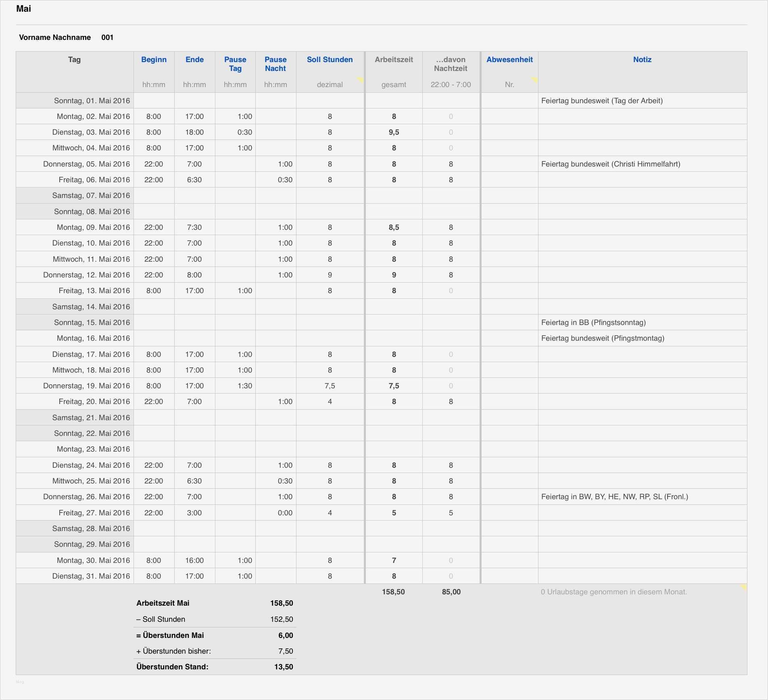This screenshot has width=768, height=700.
Task: Select the Überstunden Stand total 13,50
Action: coord(284,667)
